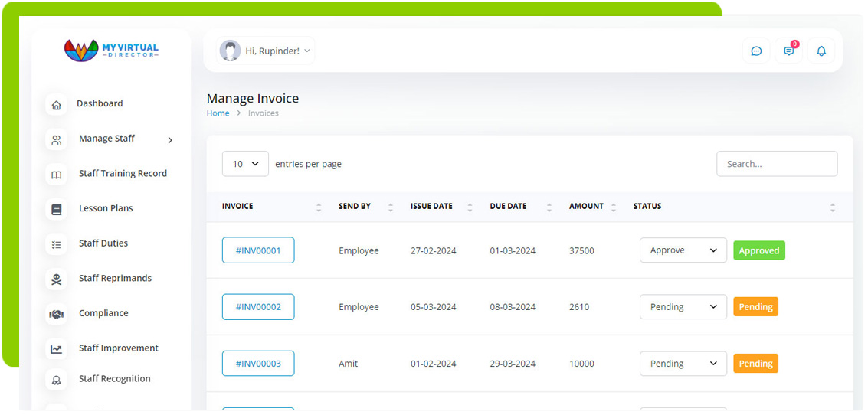Select Lesson Plans in sidebar

(x=106, y=208)
